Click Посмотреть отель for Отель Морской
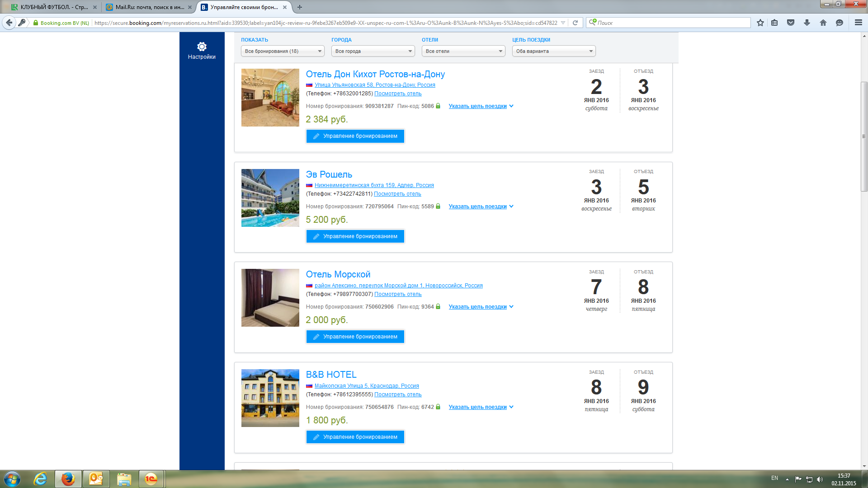 click(x=398, y=294)
